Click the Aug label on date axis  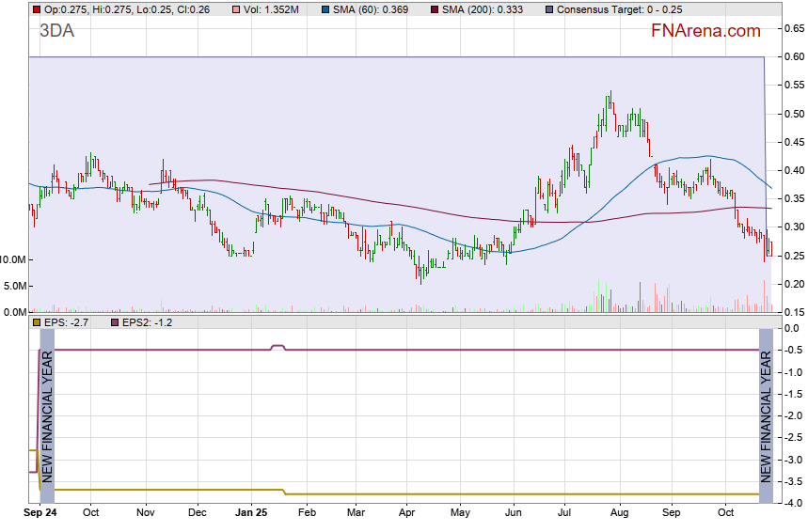pos(618,514)
